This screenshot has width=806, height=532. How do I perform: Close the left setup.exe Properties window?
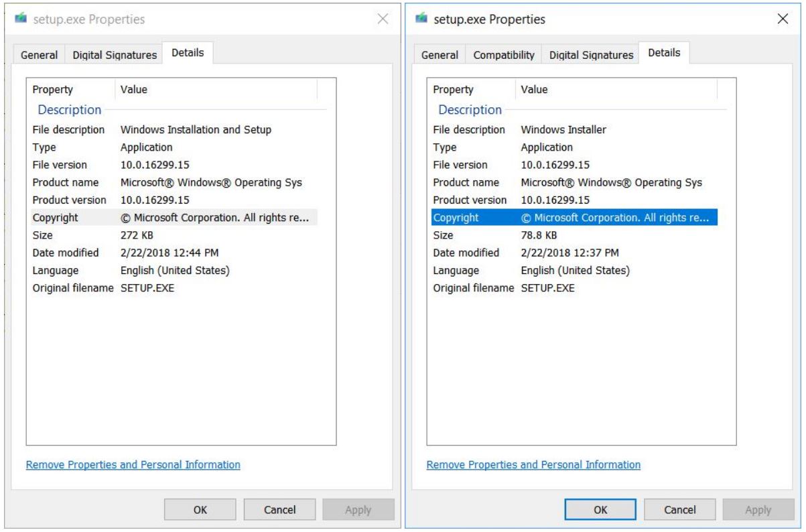(x=383, y=19)
